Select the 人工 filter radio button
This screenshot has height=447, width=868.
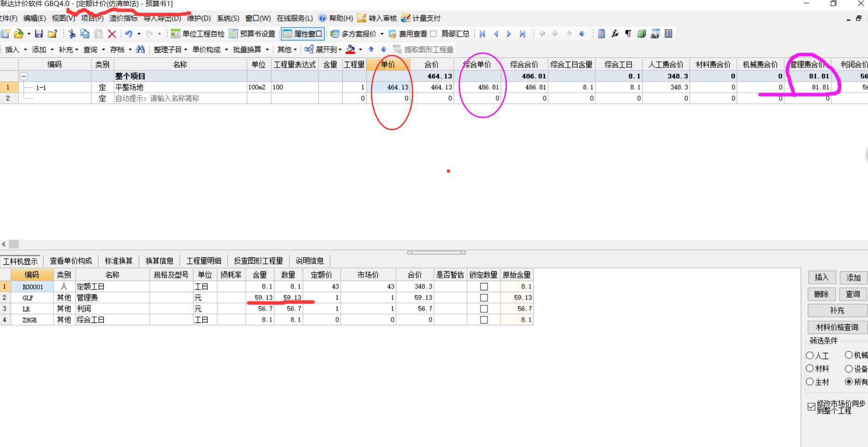click(x=810, y=355)
